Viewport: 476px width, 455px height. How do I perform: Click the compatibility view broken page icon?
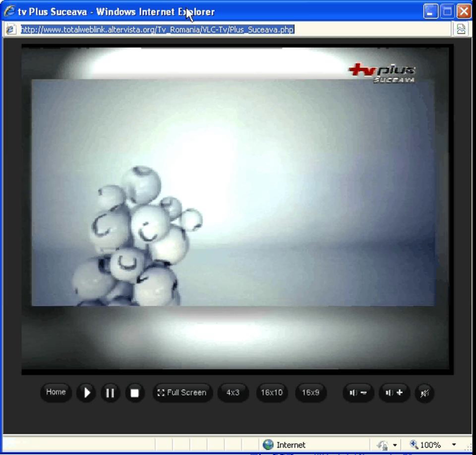coord(461,29)
